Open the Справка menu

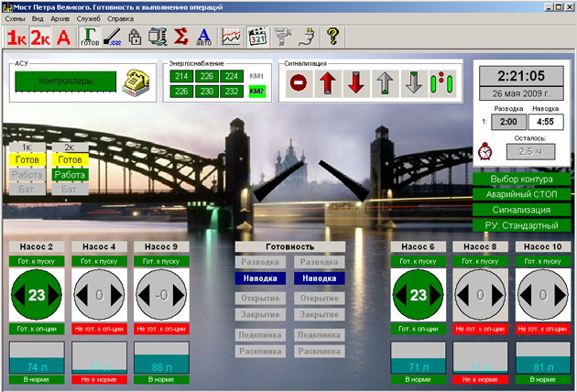pyautogui.click(x=120, y=18)
